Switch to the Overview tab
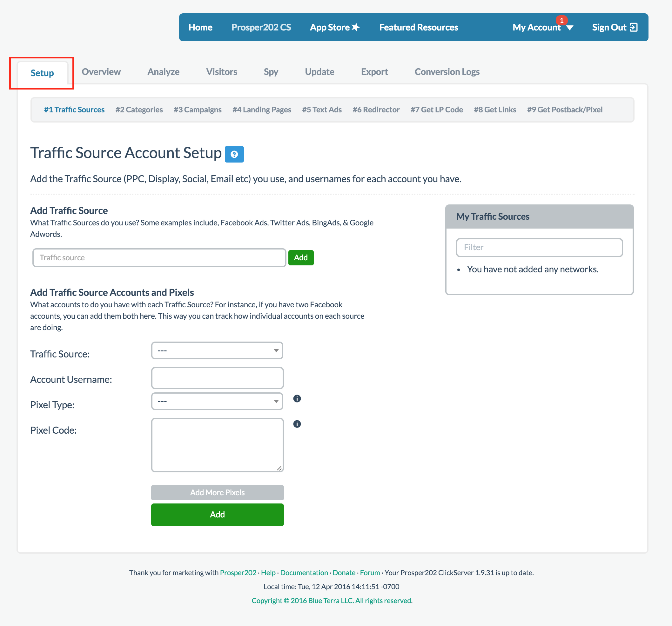 pyautogui.click(x=101, y=72)
